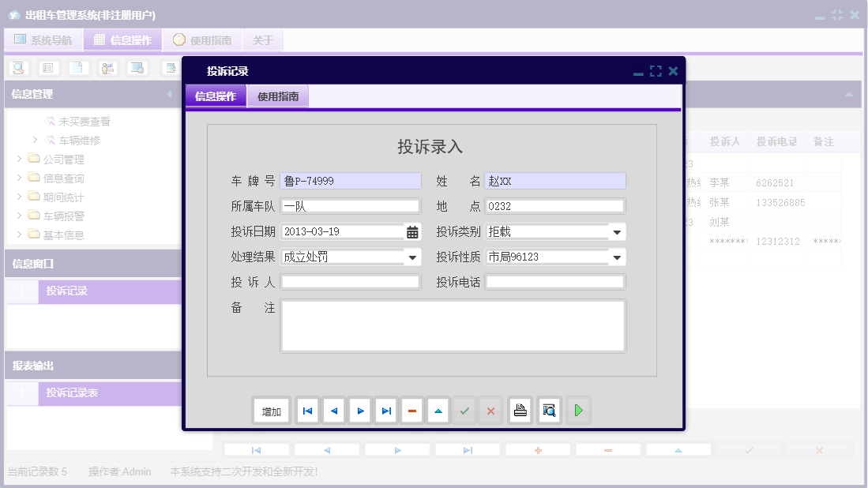The image size is (868, 488).
Task: Advance to the next record arrow icon
Action: [x=359, y=410]
